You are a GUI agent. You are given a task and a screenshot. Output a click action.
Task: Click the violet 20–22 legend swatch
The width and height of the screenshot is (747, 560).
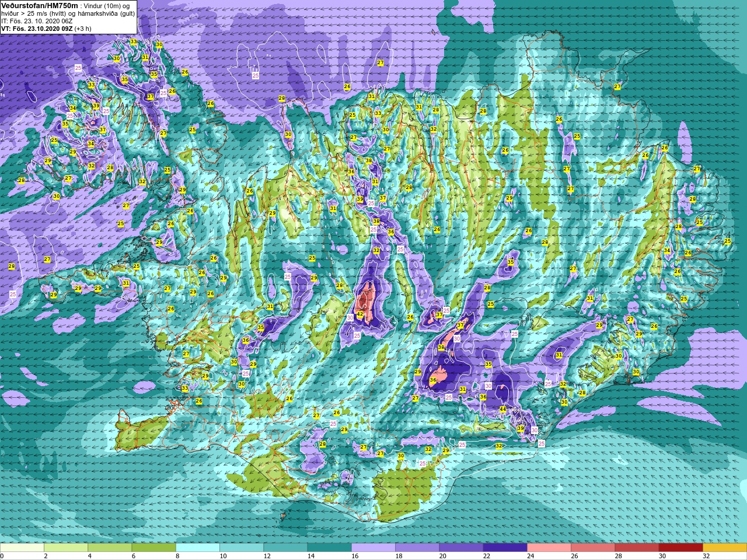(461, 548)
